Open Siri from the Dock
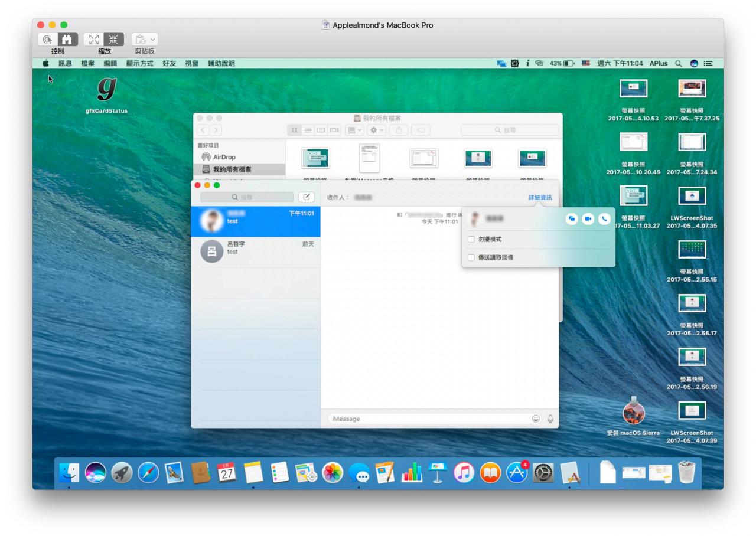 click(96, 472)
